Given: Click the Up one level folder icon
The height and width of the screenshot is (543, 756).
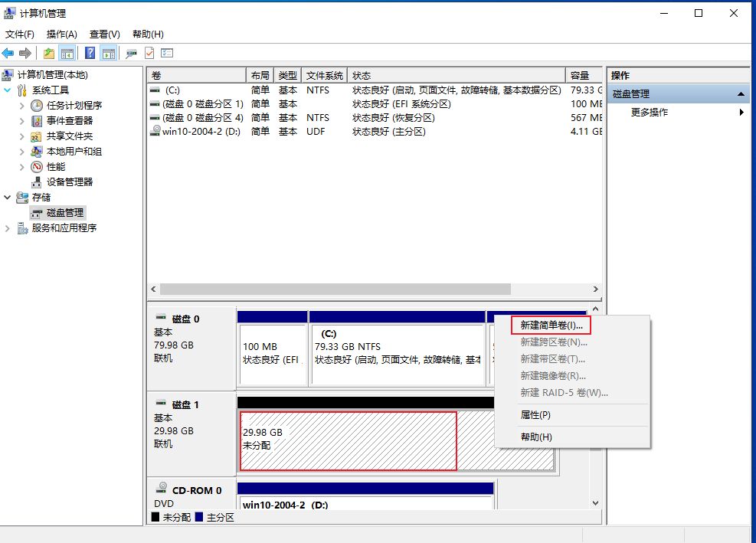Looking at the screenshot, I should pyautogui.click(x=49, y=53).
